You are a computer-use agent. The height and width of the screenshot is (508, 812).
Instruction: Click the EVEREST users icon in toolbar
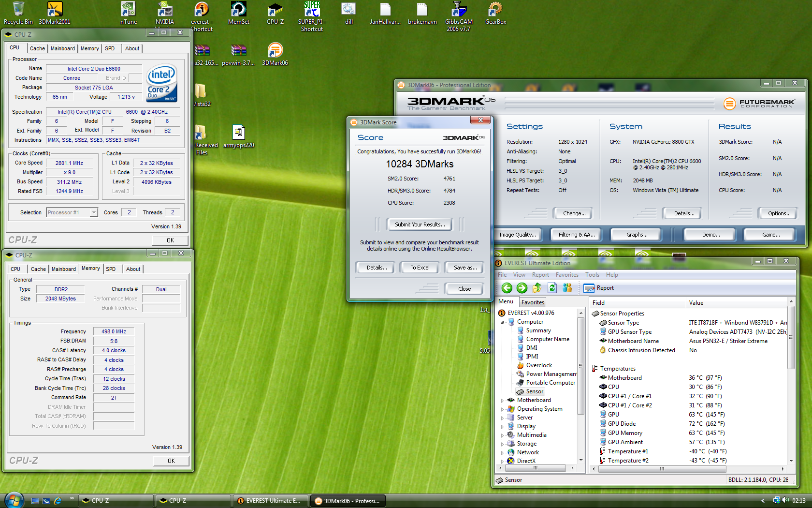tap(567, 288)
